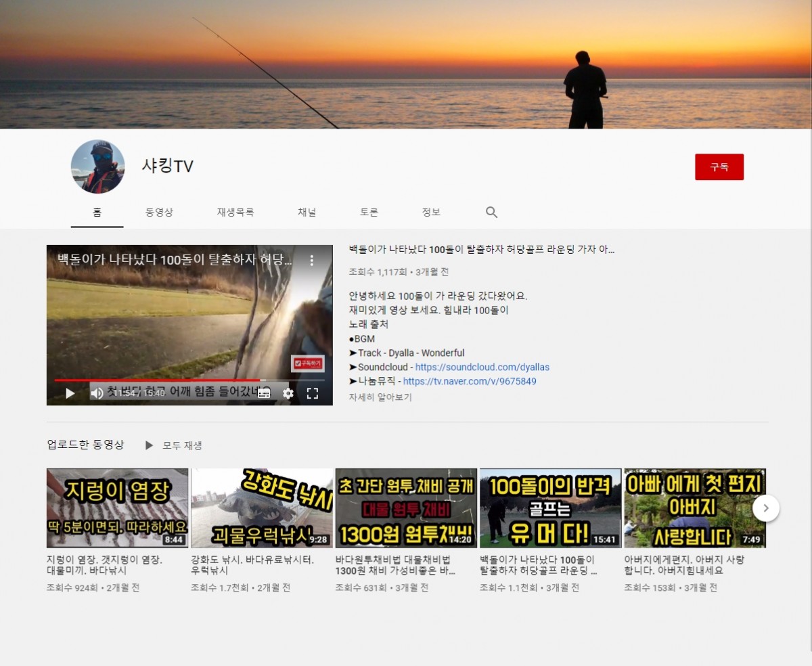Expand description with 자세히 알아보기
This screenshot has width=812, height=666.
click(380, 397)
